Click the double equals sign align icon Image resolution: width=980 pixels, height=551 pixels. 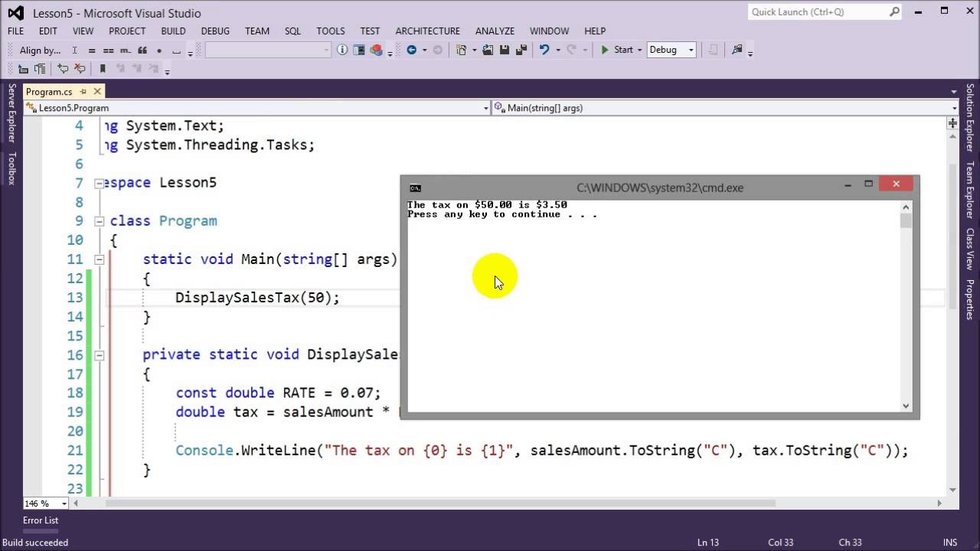click(x=109, y=50)
